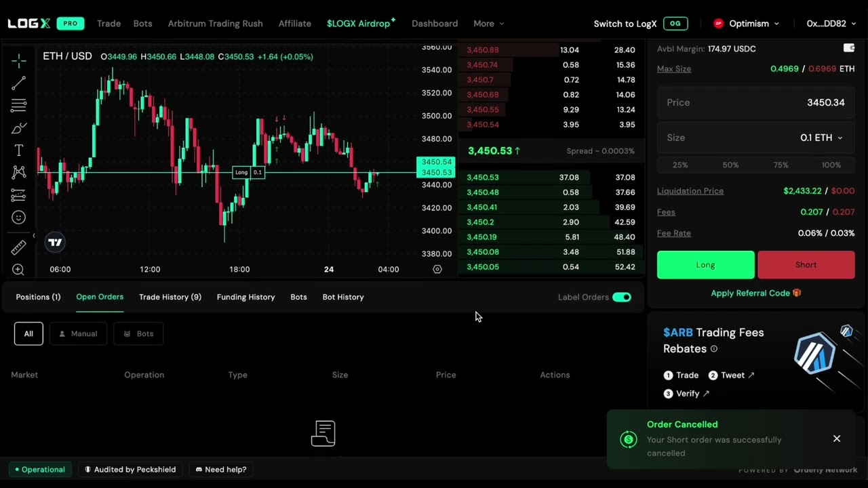Click the TradingView logo on chart
This screenshot has height=488, width=868.
[55, 242]
